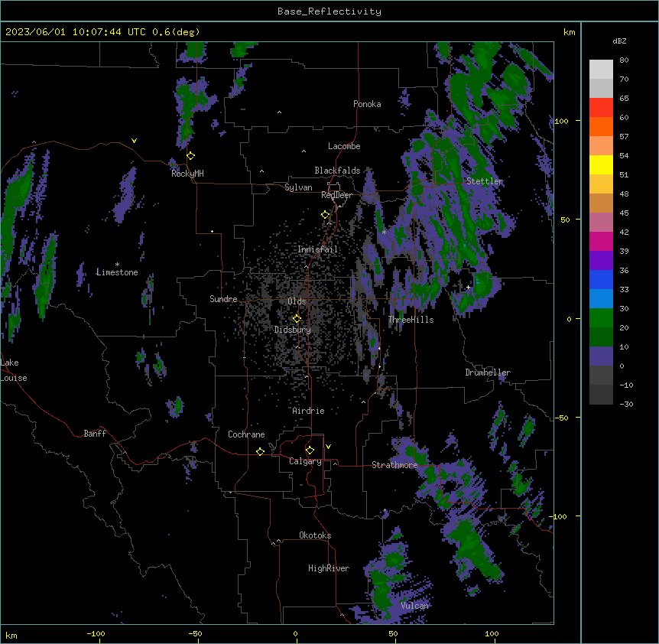This screenshot has height=644, width=659.
Task: Click the dBZ legend heading
Action: tap(619, 41)
